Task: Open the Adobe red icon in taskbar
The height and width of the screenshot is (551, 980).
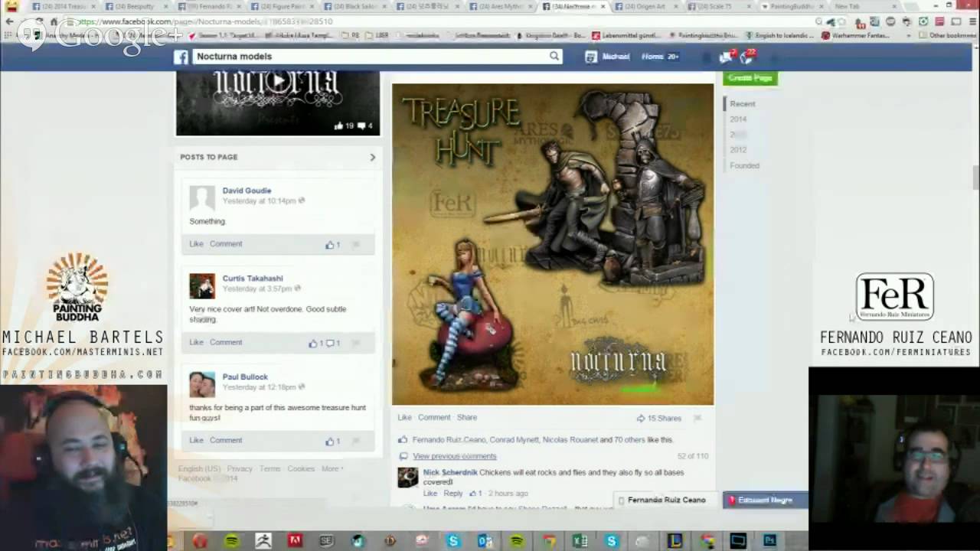Action: point(295,541)
